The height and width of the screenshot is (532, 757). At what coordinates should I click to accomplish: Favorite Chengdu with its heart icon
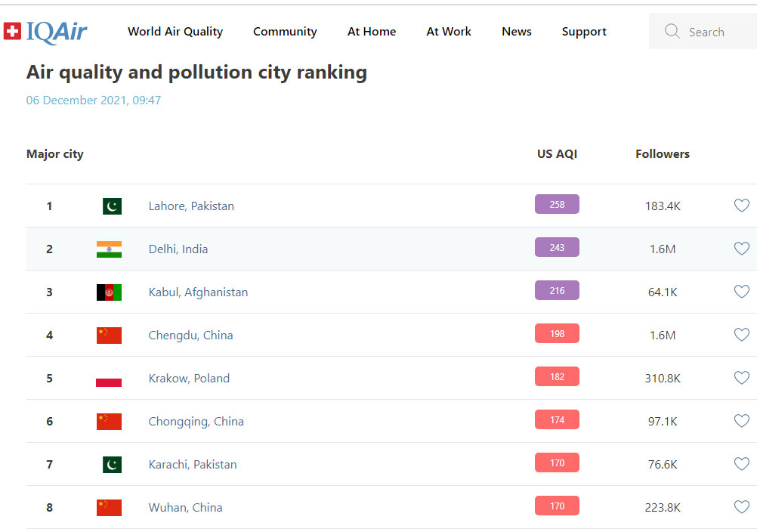[742, 335]
